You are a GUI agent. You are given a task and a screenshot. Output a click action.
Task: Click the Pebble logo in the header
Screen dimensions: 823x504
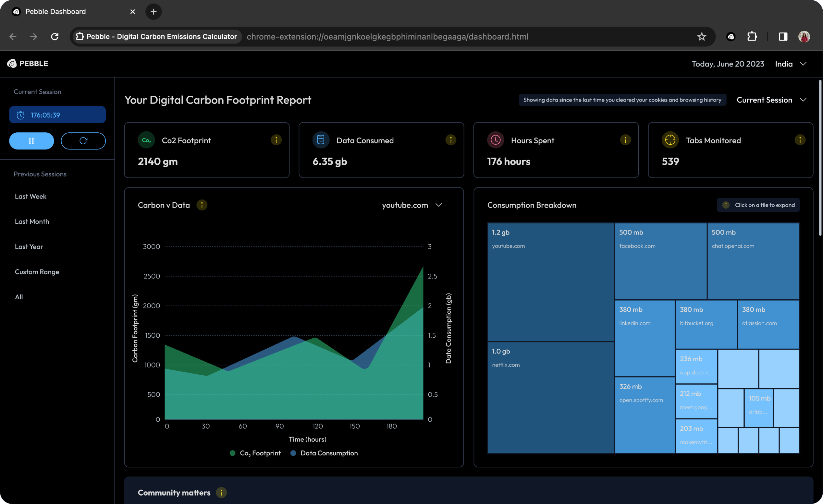pos(27,64)
